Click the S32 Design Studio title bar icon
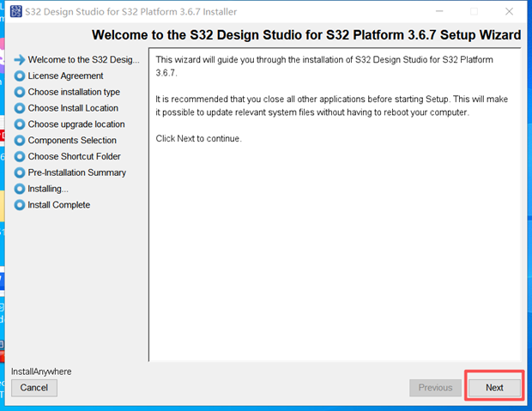This screenshot has height=411, width=532. click(16, 11)
